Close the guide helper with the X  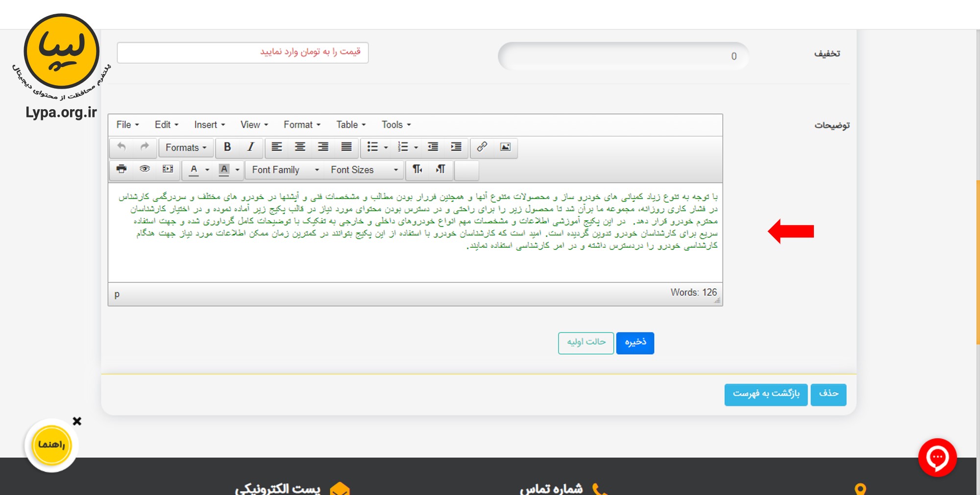pos(77,421)
